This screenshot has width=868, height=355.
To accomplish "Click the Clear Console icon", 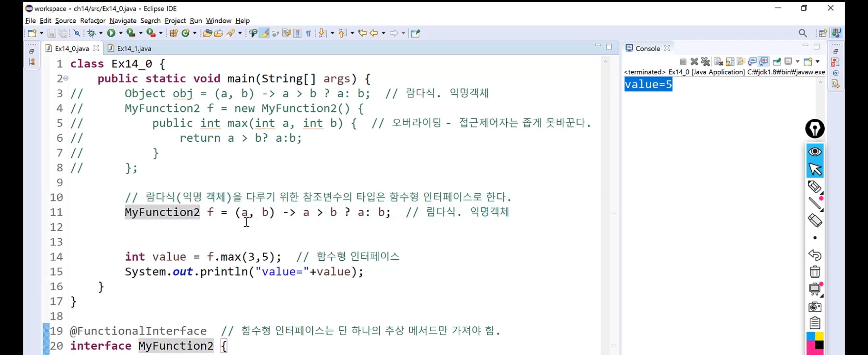I will pyautogui.click(x=718, y=62).
